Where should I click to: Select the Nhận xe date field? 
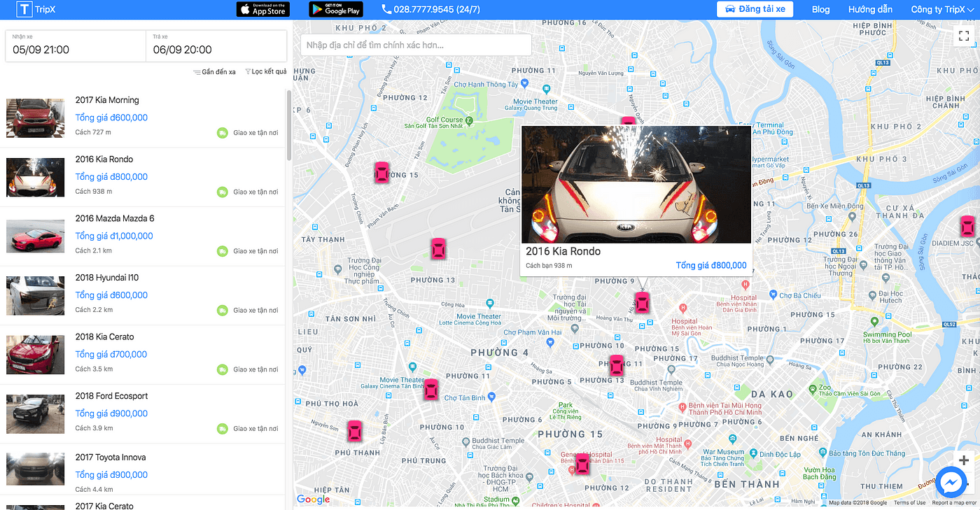click(x=76, y=46)
